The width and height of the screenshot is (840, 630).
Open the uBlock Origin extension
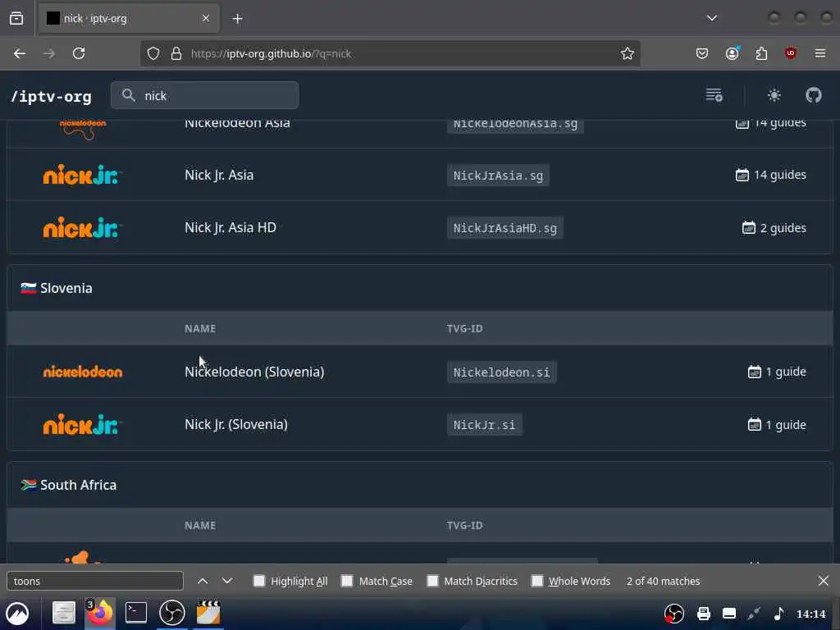(790, 53)
